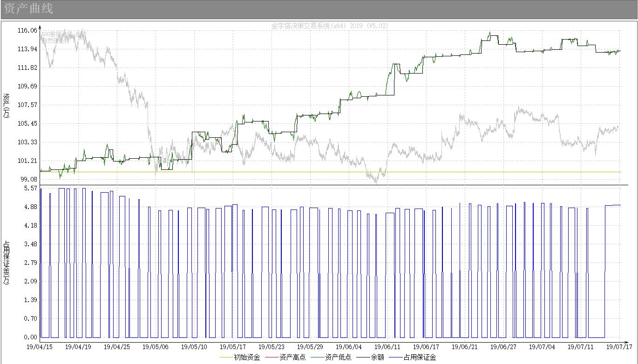Click the red 资产高点 legend line swatch
638x364 pixels.
(x=271, y=357)
